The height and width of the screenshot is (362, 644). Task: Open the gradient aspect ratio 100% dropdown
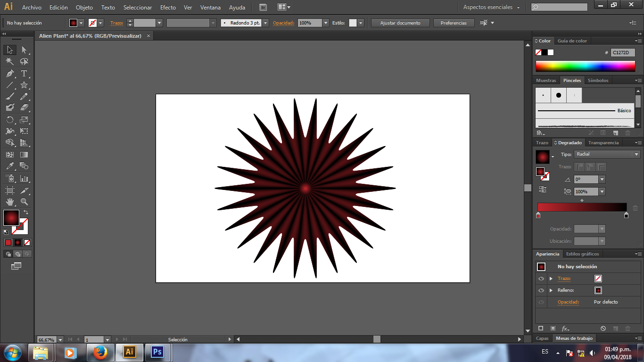pos(602,192)
